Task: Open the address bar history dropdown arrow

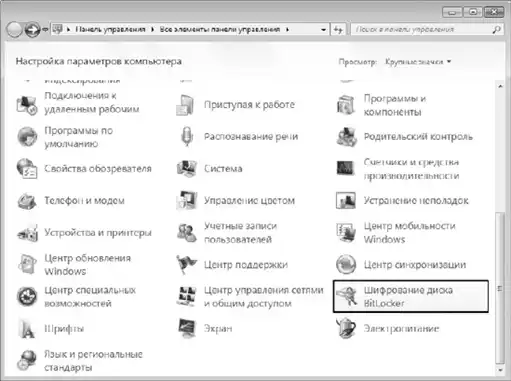Action: pos(323,30)
